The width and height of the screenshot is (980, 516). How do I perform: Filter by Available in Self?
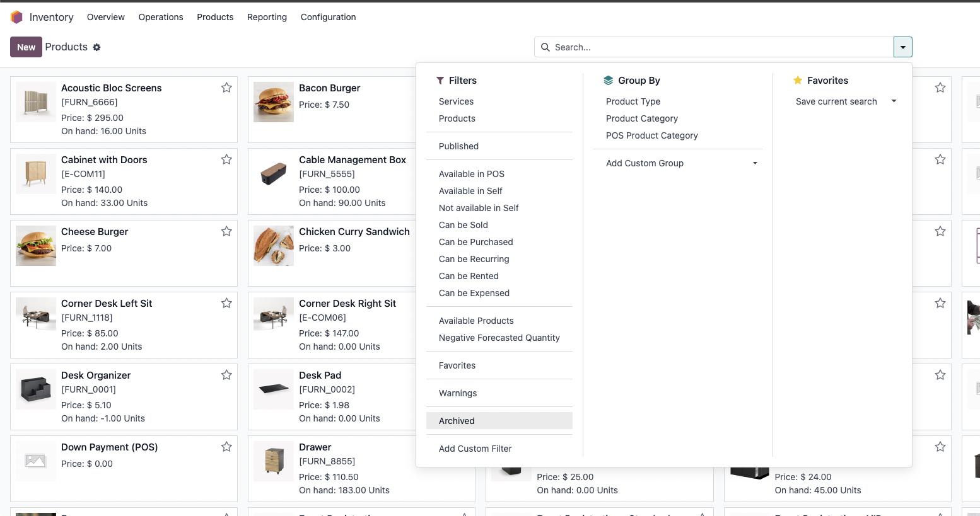(x=499, y=191)
